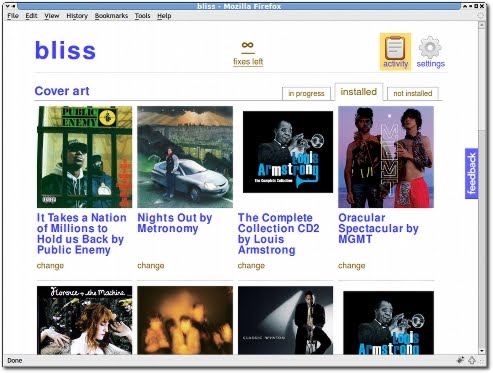
Task: Click the bliss logo
Action: (x=65, y=50)
